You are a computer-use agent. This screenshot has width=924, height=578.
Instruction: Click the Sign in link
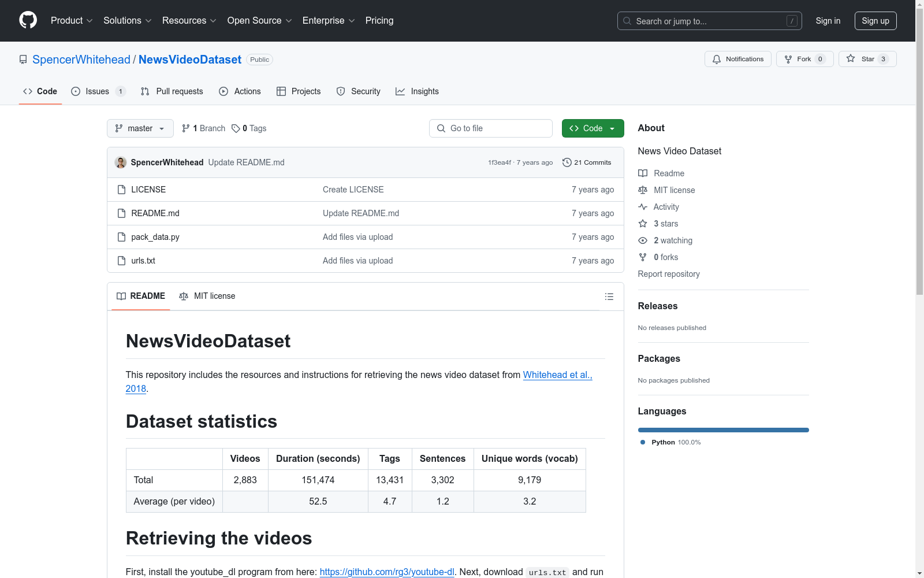click(828, 21)
